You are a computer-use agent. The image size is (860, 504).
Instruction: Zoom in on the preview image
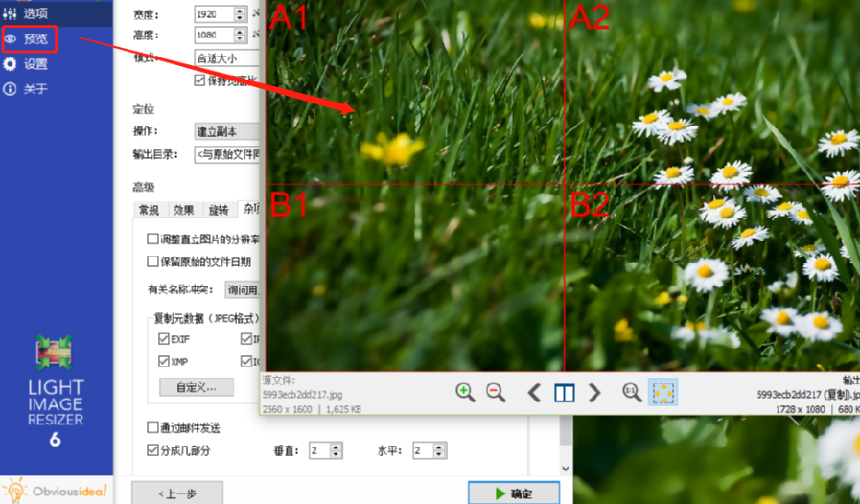point(465,393)
